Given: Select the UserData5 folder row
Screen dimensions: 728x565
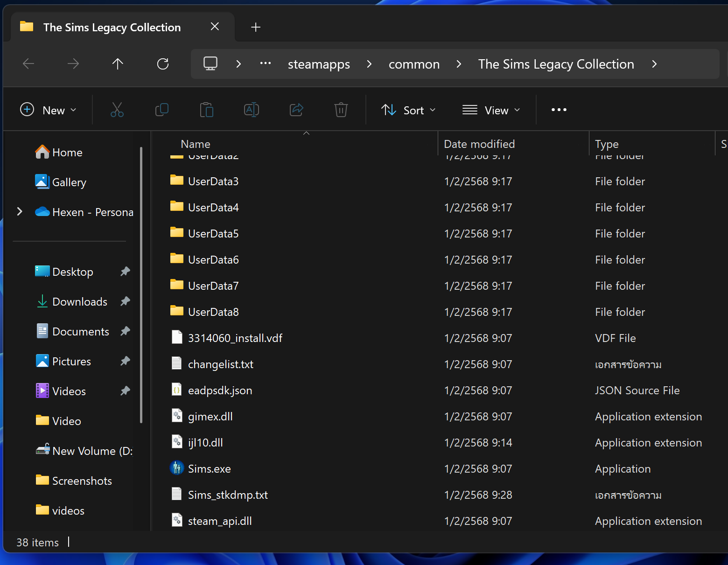Looking at the screenshot, I should pyautogui.click(x=439, y=233).
